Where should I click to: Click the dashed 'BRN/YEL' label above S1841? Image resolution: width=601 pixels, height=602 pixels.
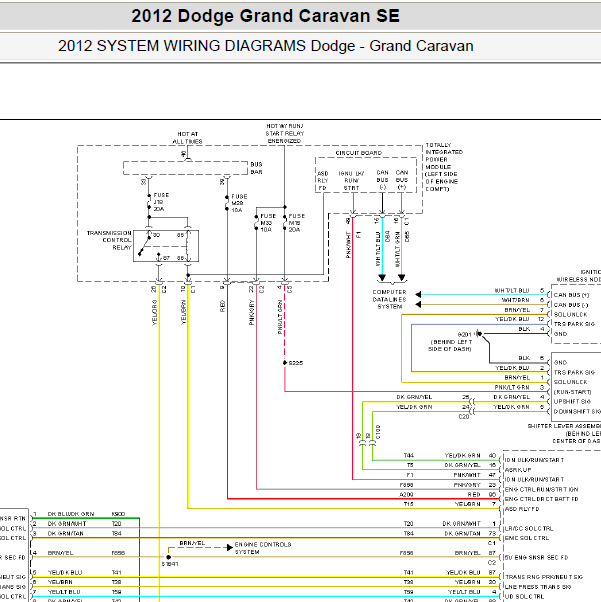pyautogui.click(x=192, y=543)
